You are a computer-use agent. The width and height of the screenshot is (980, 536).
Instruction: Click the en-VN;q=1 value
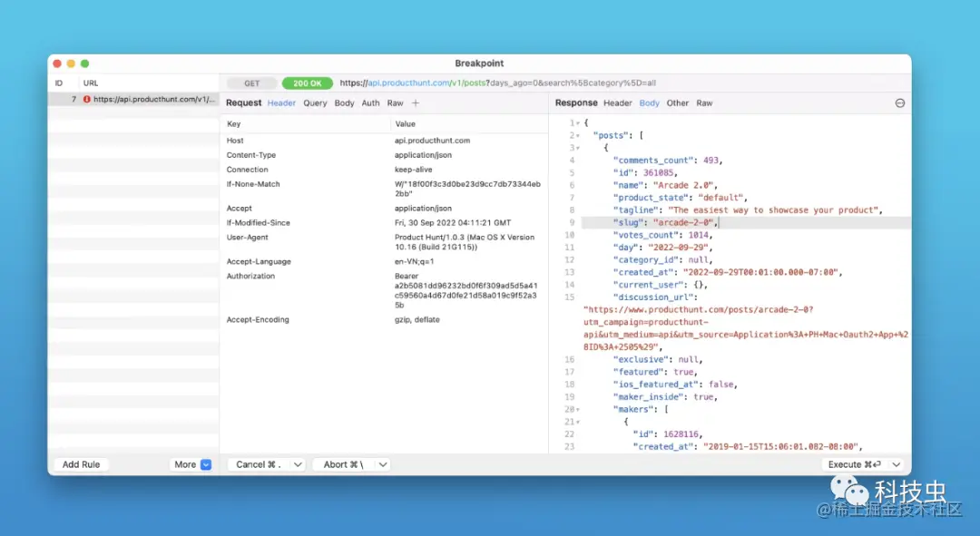pos(414,262)
